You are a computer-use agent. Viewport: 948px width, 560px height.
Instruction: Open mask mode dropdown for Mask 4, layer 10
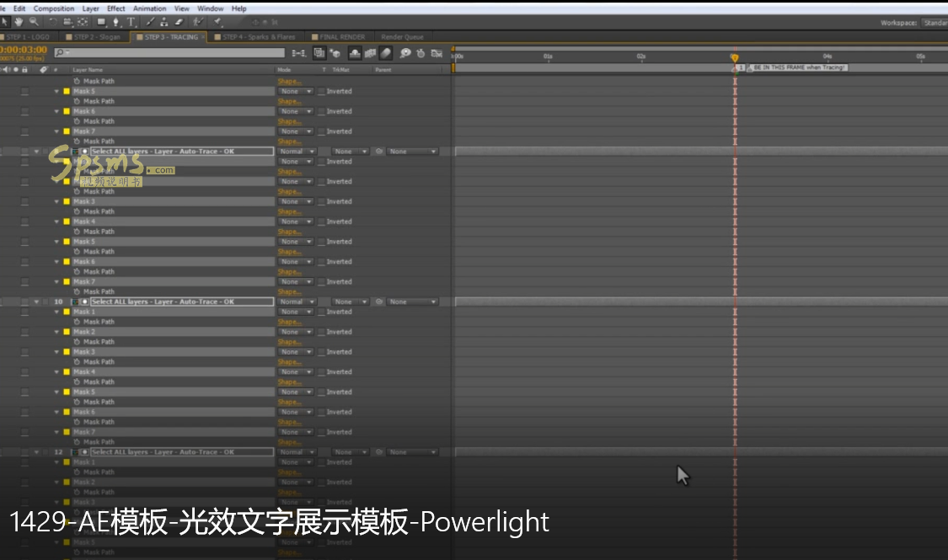(296, 372)
